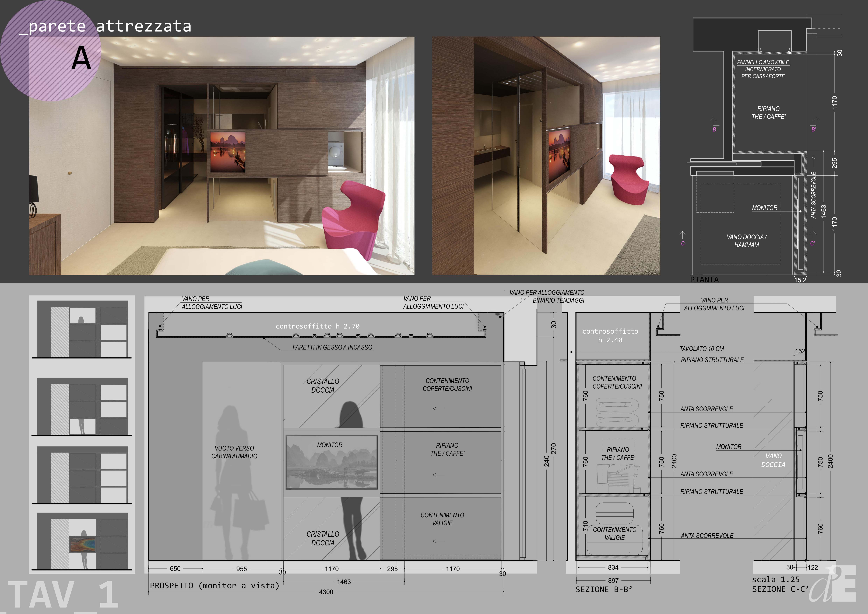This screenshot has height=614, width=868.
Task: Select the second elevation configuration thumbnail
Action: (x=82, y=406)
